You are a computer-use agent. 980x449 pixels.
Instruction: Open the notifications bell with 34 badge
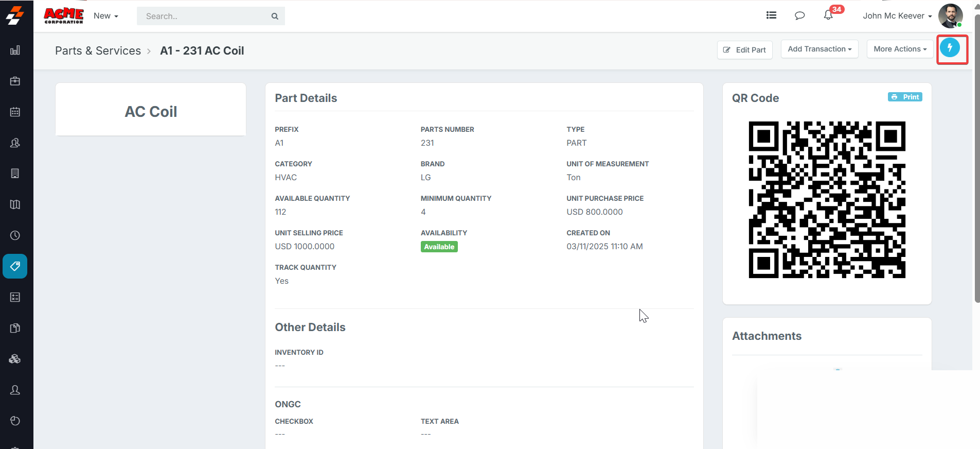(828, 15)
